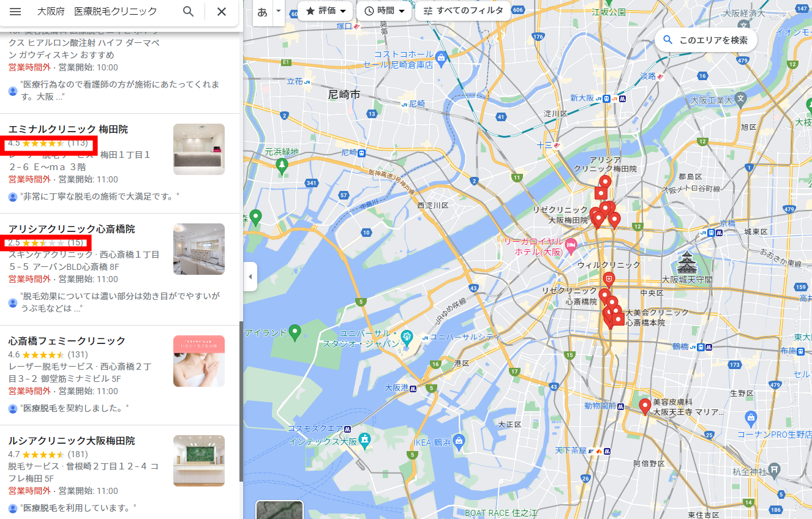Open the 評価 rating filter dropdown
The width and height of the screenshot is (812, 519).
[x=325, y=11]
